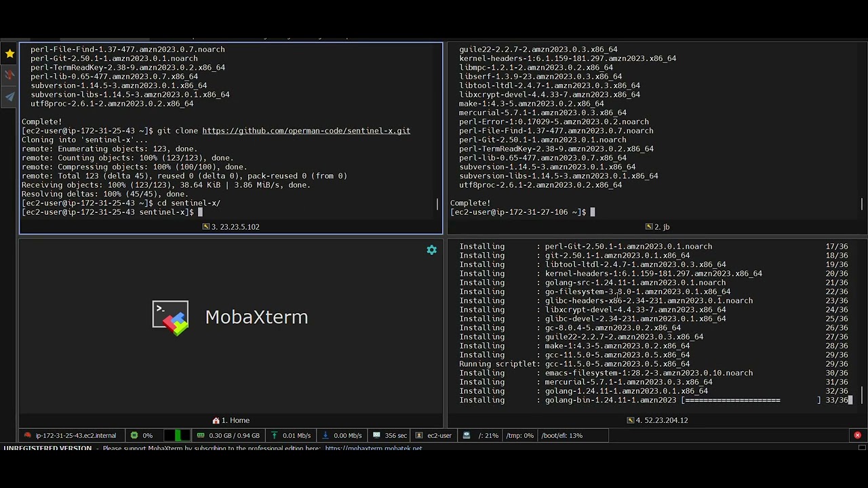
Task: Click the "Receiving objects: 100% (123/123)" line
Action: click(x=166, y=185)
